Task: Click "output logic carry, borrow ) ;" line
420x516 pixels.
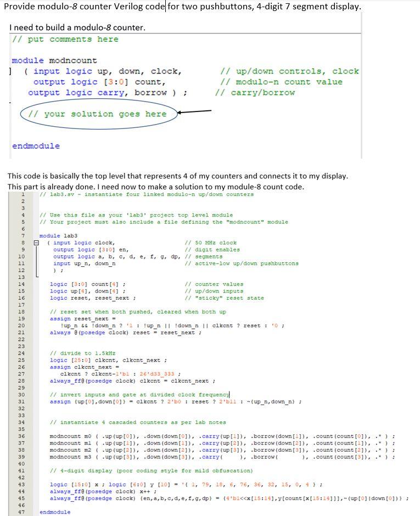Action: 108,93
